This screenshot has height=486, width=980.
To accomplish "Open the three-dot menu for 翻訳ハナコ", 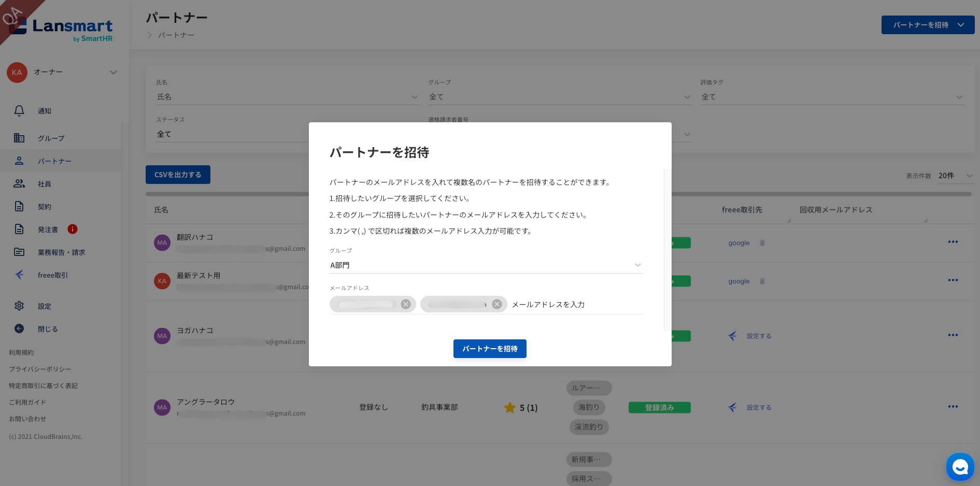I will pos(953,242).
